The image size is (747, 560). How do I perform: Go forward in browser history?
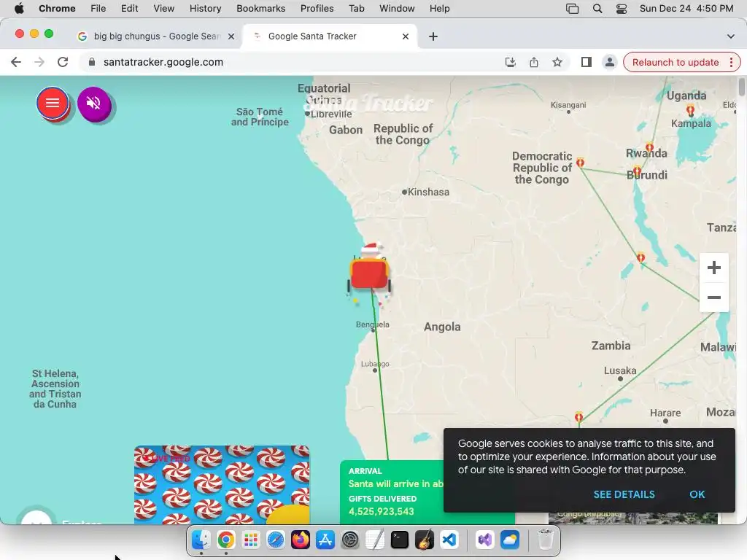(39, 62)
